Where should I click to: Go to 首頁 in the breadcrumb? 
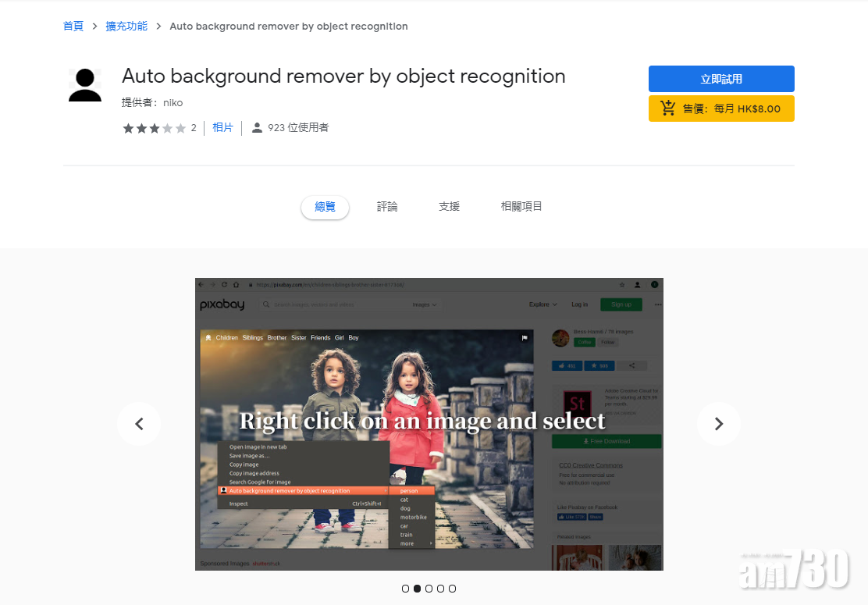[73, 27]
